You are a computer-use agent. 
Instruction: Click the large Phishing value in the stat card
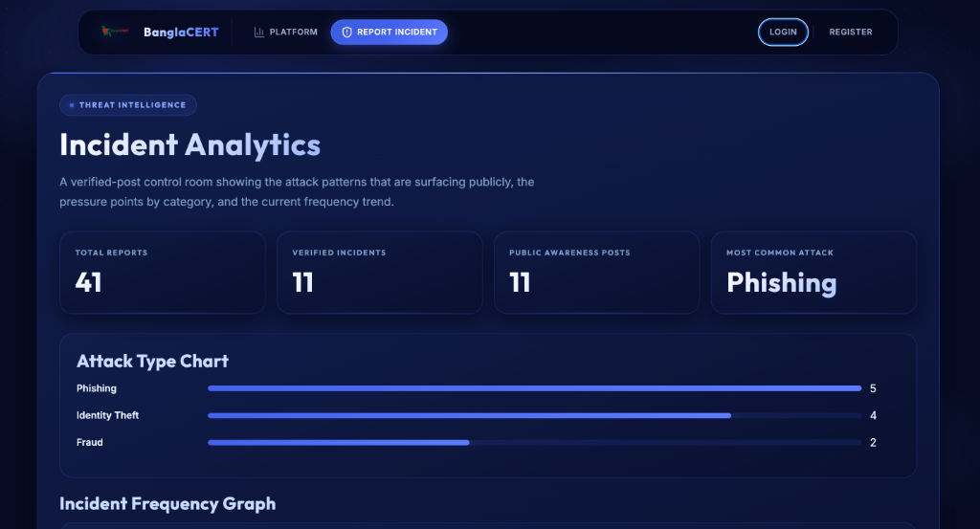(x=781, y=283)
